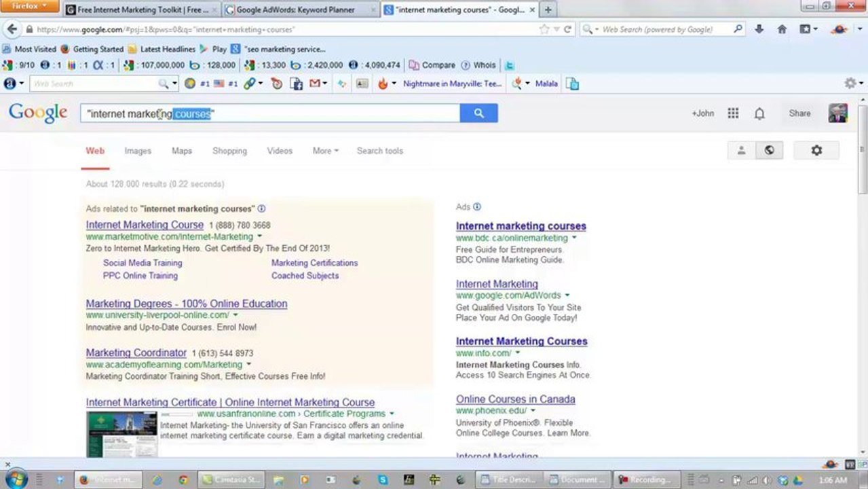
Task: Open Social Media Training sitelink
Action: [x=143, y=263]
